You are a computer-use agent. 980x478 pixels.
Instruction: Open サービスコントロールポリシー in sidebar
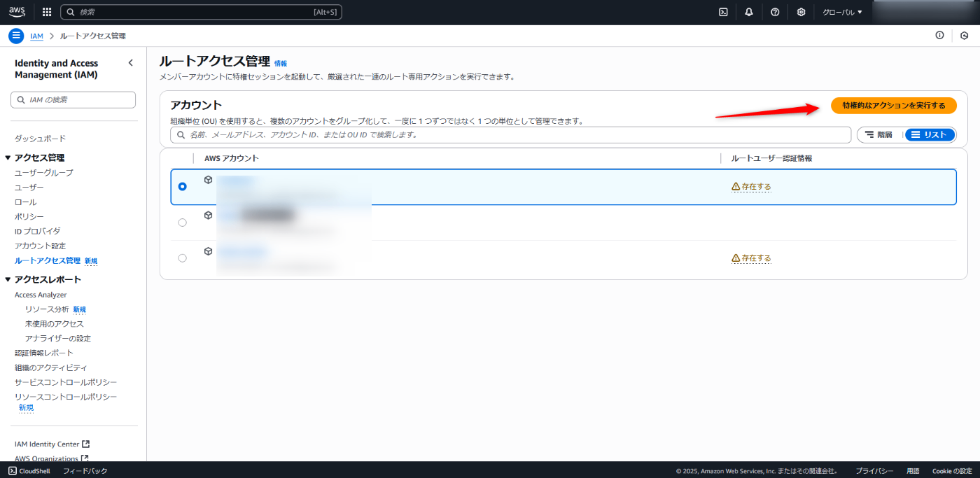click(x=66, y=382)
